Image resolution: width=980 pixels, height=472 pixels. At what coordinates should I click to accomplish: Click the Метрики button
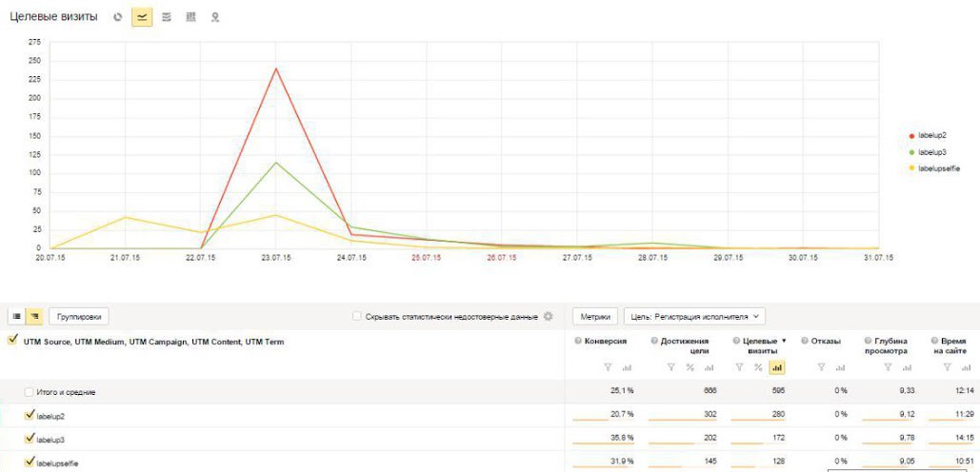594,317
